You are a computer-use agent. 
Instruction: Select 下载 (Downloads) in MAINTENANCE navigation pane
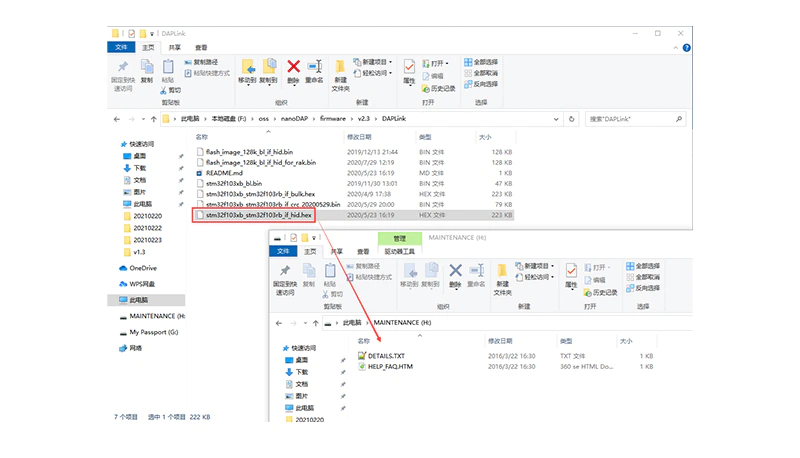(x=297, y=372)
